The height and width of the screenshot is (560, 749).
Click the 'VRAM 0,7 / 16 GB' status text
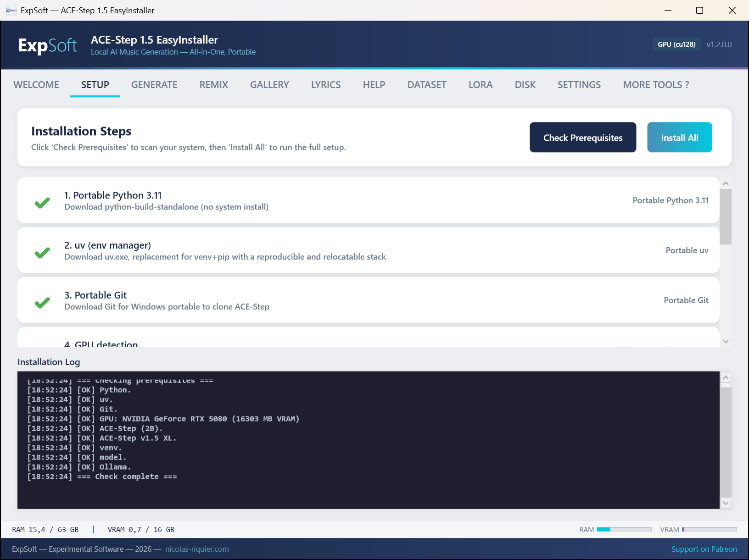tap(141, 529)
